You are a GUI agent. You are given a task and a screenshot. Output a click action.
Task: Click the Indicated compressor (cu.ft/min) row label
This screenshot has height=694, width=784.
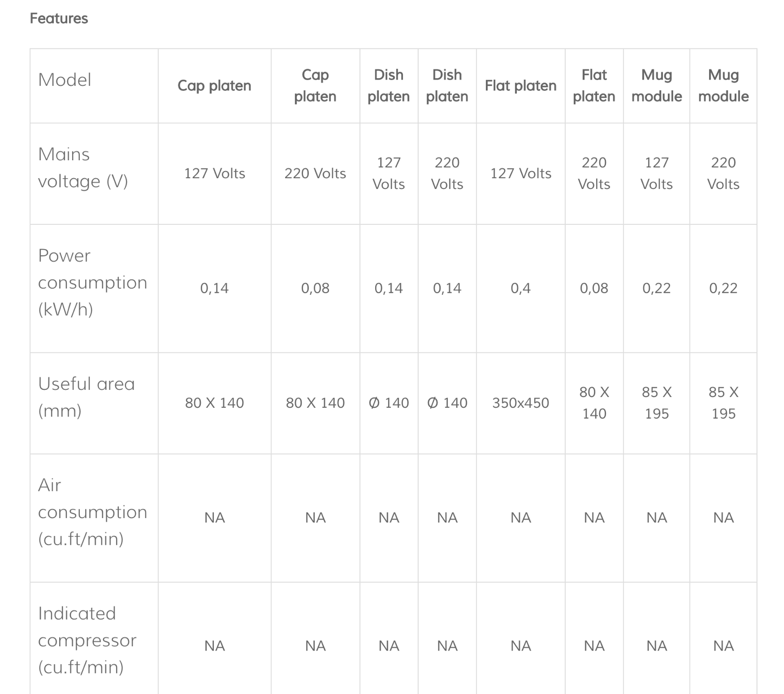click(x=87, y=640)
